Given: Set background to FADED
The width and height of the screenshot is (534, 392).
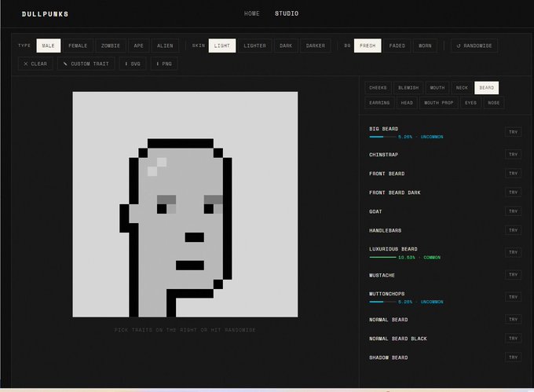Looking at the screenshot, I should [x=397, y=46].
